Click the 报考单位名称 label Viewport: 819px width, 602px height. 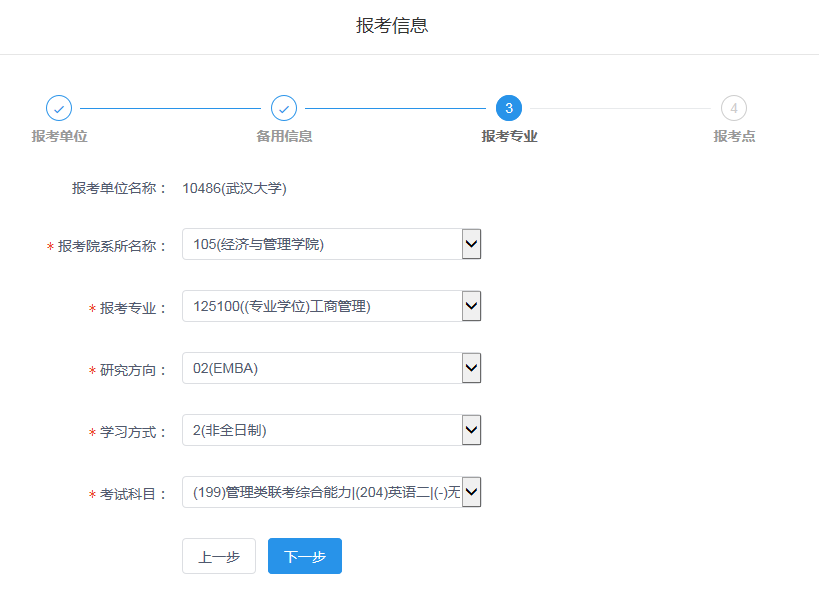click(x=119, y=188)
